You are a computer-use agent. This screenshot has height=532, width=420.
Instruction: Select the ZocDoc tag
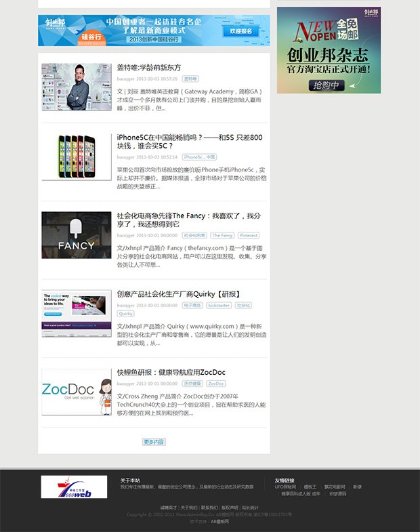216,384
